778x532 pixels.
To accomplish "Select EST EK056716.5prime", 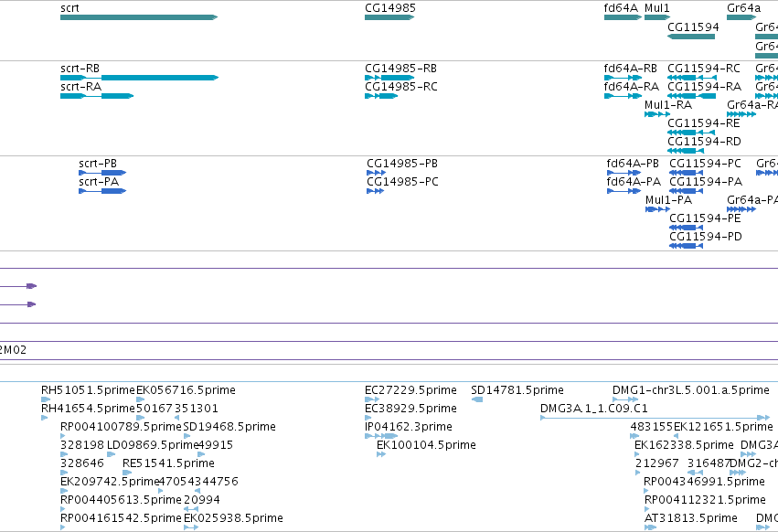I will click(141, 399).
